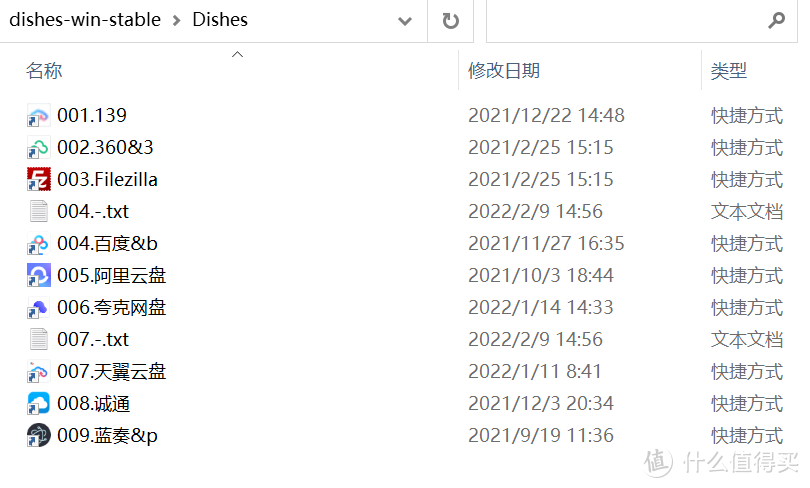Navigate to dishes-win-stable in breadcrumb

point(85,20)
